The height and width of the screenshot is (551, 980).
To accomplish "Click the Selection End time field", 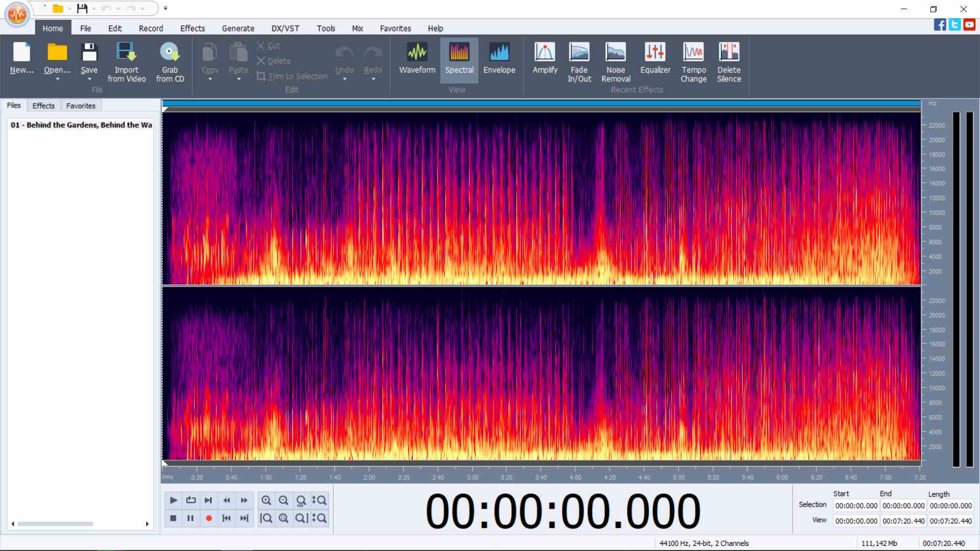I will [x=903, y=506].
